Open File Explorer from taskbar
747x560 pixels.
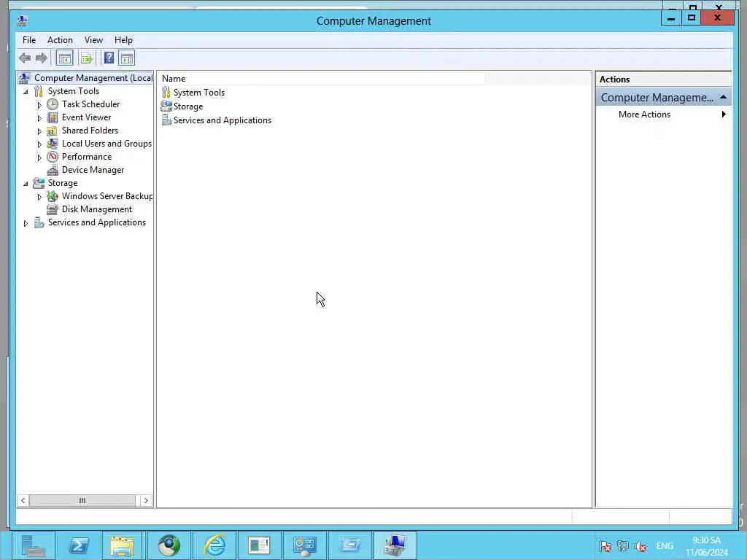(123, 545)
